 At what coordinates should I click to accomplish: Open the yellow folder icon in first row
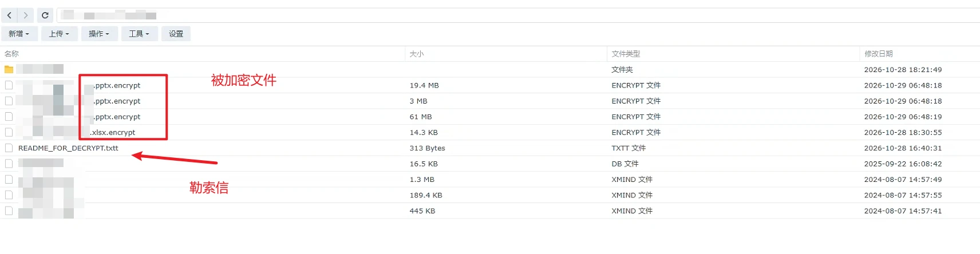(x=9, y=69)
